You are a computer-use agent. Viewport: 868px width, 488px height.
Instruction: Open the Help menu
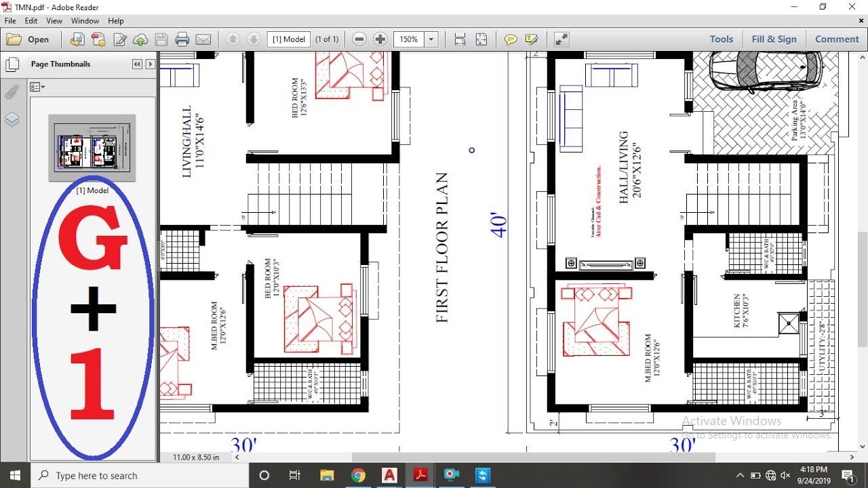[x=116, y=21]
